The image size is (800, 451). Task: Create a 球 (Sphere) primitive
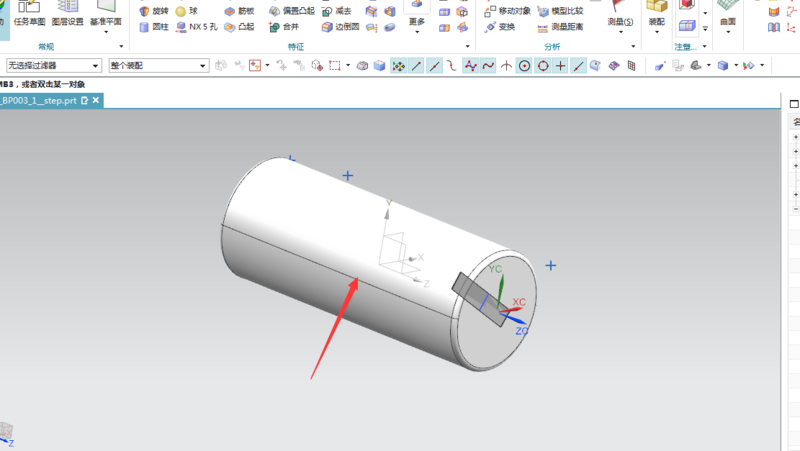tap(186, 11)
